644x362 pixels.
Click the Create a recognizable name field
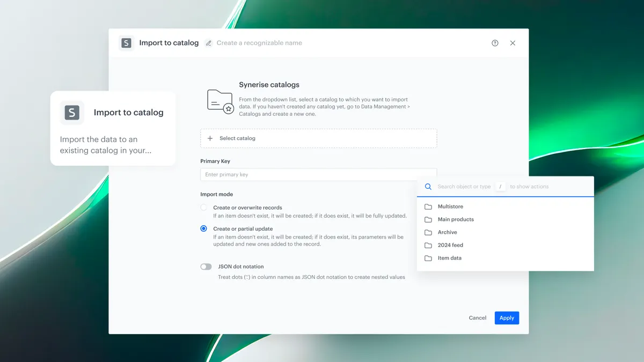pyautogui.click(x=259, y=43)
